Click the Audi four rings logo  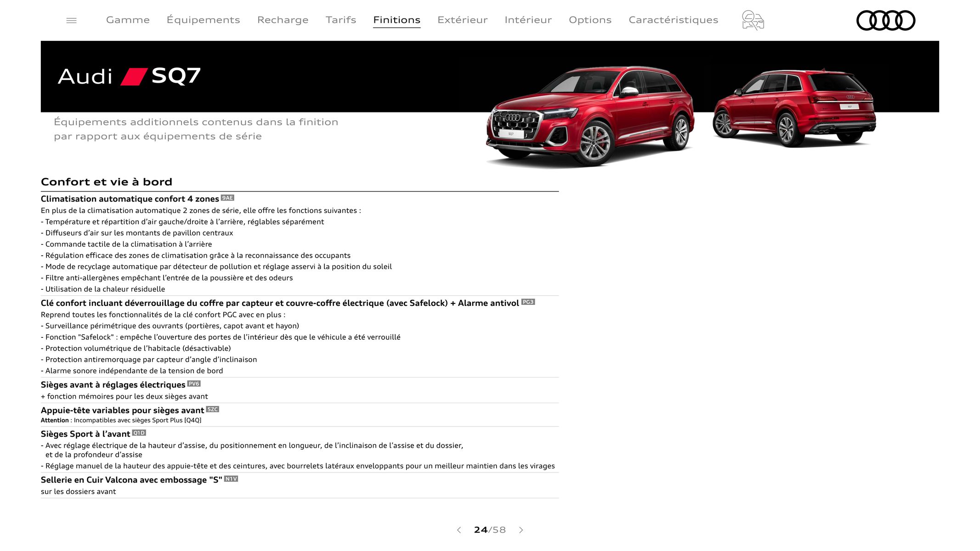click(x=886, y=20)
